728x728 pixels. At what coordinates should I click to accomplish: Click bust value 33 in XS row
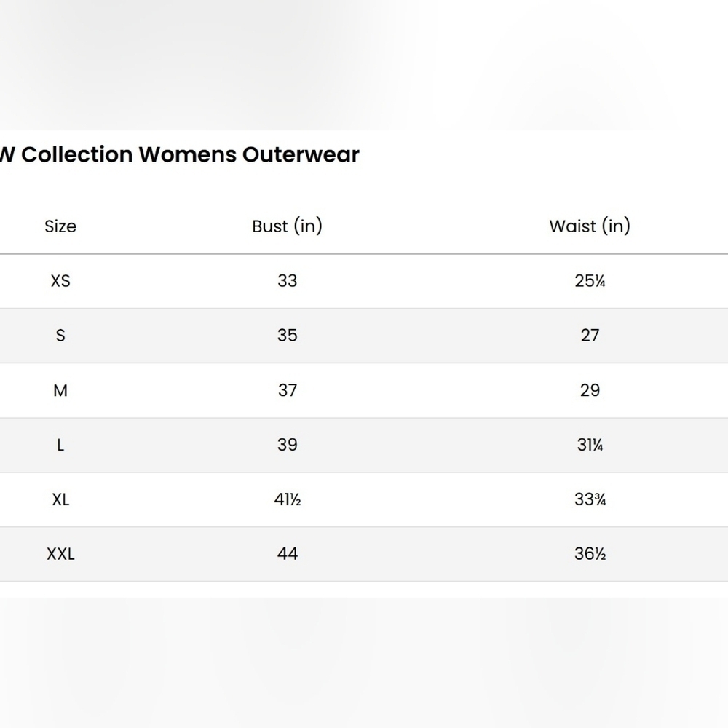pos(287,280)
